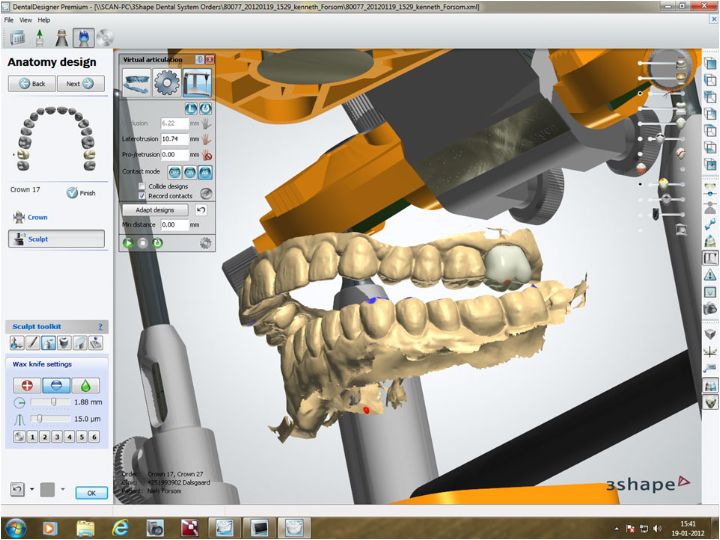Click the camera snapshot icon in right toolbar

point(710,309)
